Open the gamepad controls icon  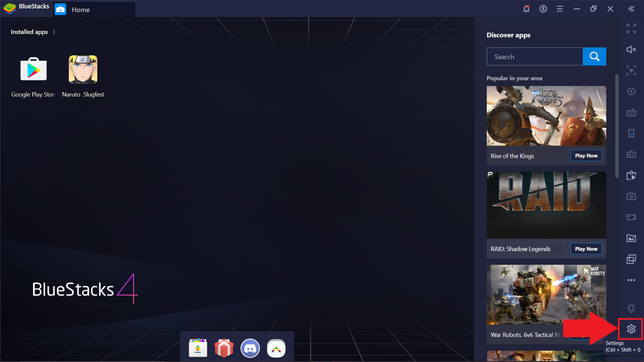point(631,154)
